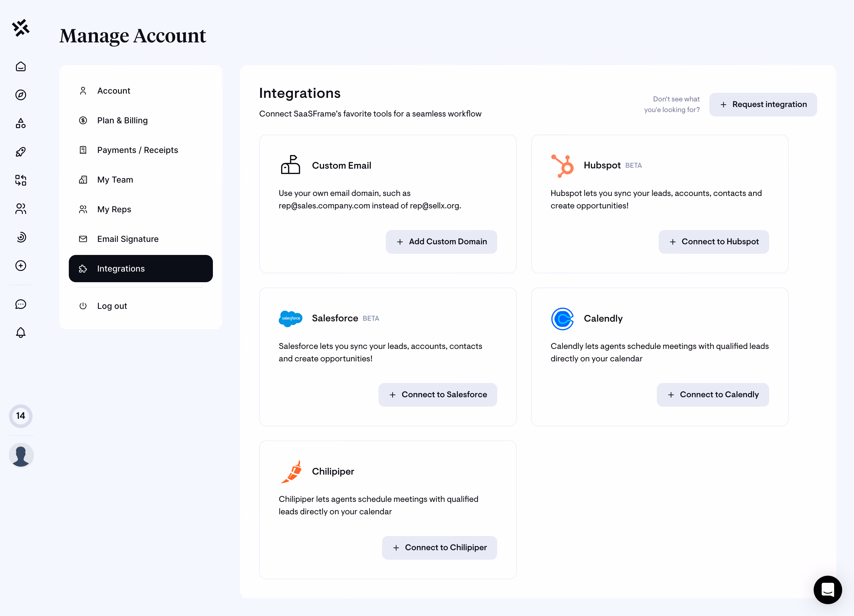Screen dimensions: 854x616
Task: Click Connect to Chilipiper button
Action: point(439,548)
